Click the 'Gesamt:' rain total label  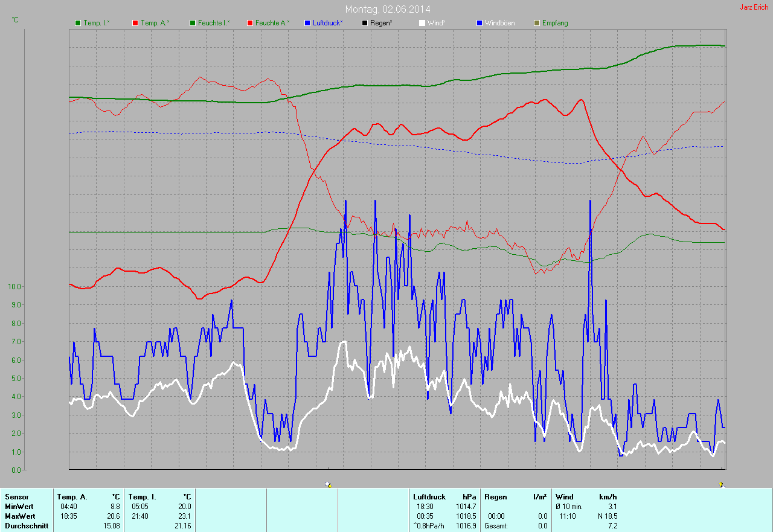click(x=496, y=526)
